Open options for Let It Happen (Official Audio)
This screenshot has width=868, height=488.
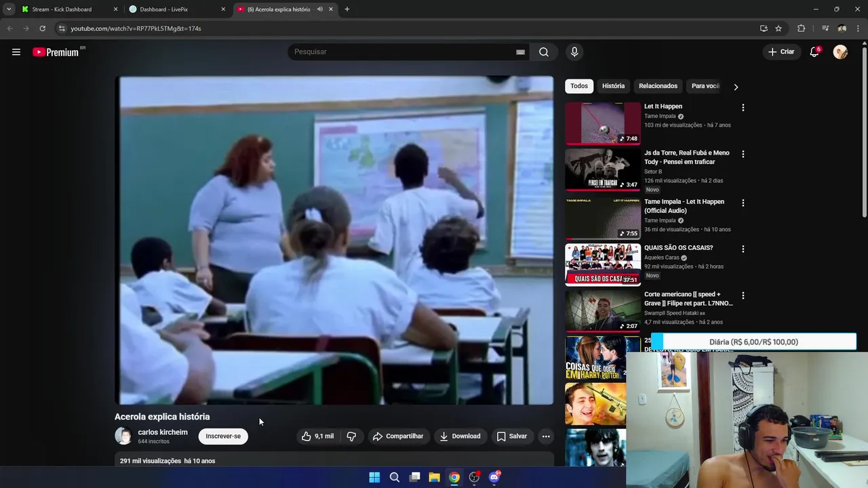743,203
